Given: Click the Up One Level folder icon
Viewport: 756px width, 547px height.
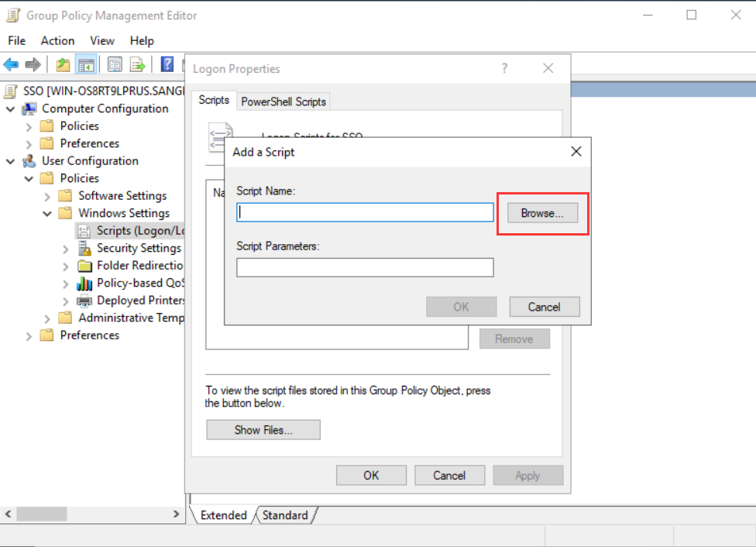Looking at the screenshot, I should click(63, 64).
